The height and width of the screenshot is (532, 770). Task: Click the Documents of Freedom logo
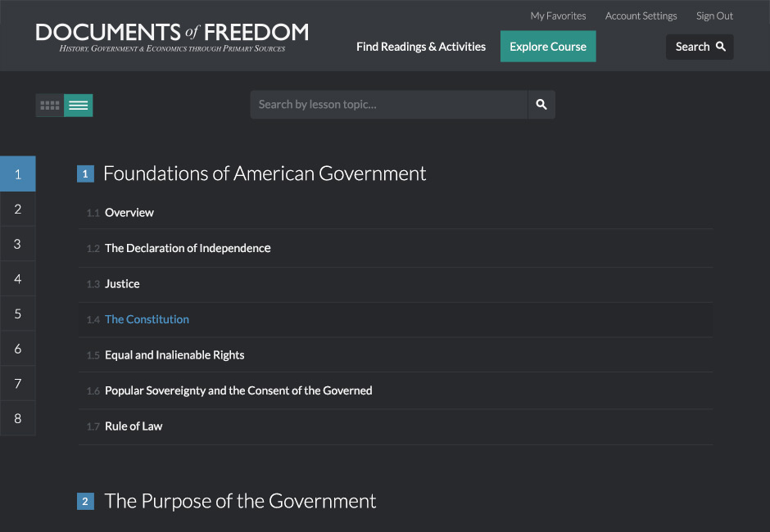click(172, 38)
